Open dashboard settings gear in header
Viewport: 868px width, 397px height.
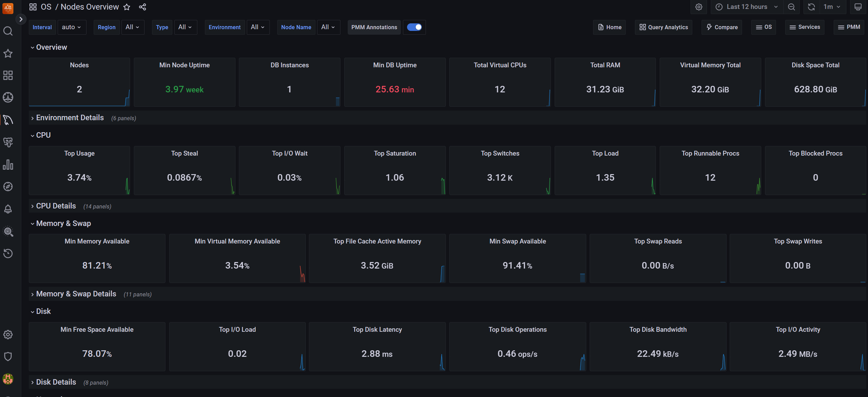pos(699,7)
